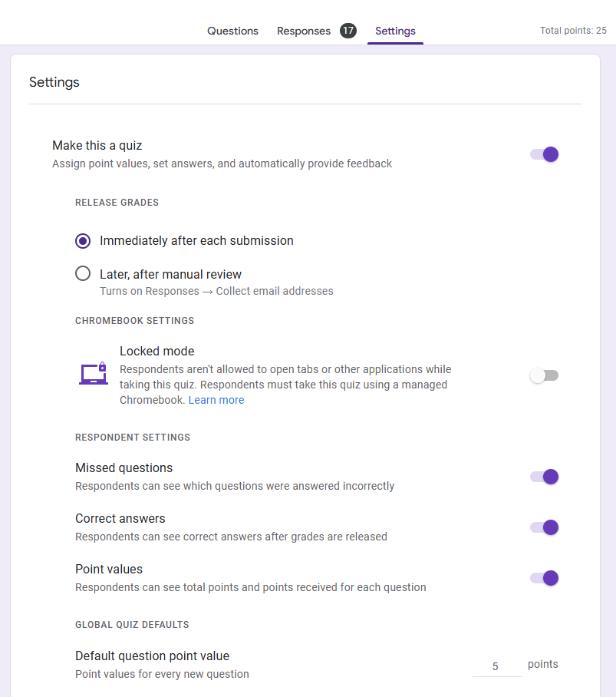
Task: Click the Locked mode heading text
Action: [x=156, y=351]
